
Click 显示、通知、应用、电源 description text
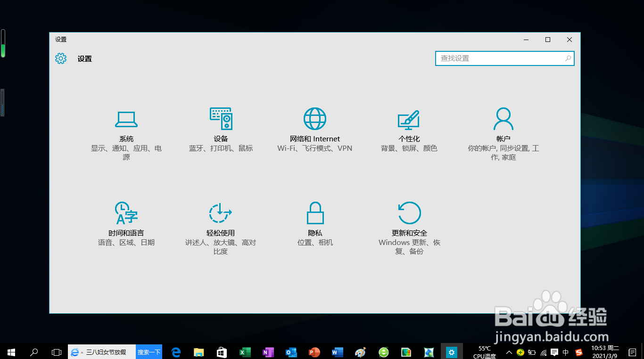[x=126, y=153]
